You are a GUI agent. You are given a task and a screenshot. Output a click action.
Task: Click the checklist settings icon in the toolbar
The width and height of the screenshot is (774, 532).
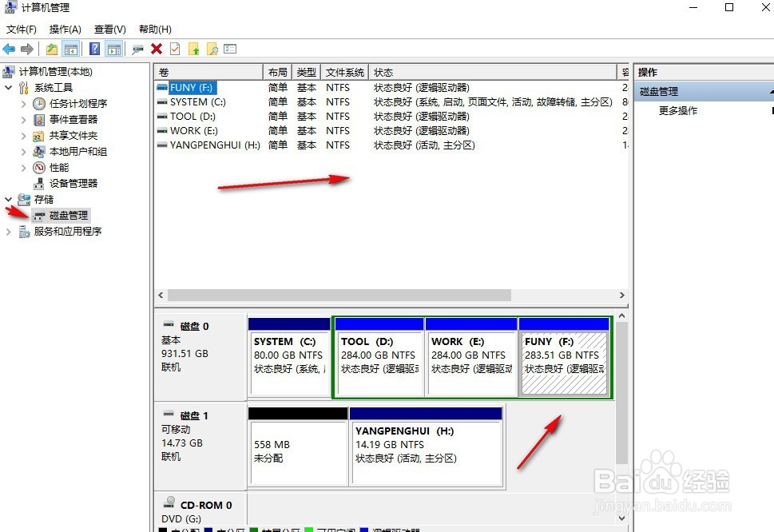[x=230, y=49]
